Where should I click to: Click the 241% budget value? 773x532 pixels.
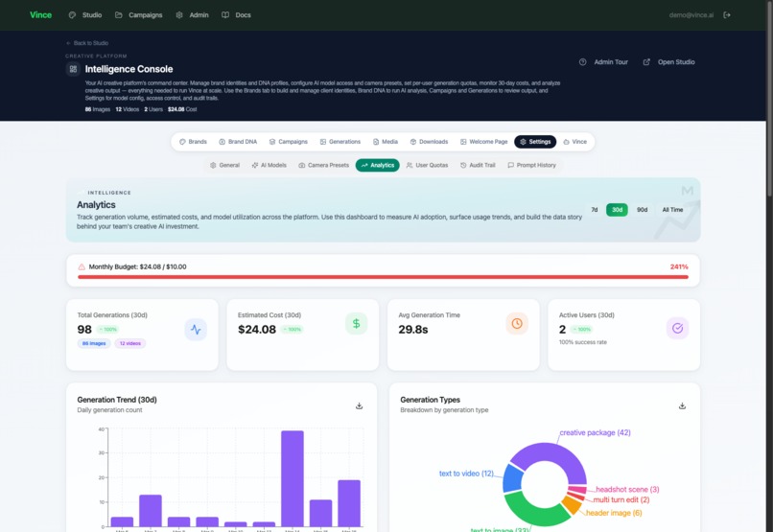679,267
